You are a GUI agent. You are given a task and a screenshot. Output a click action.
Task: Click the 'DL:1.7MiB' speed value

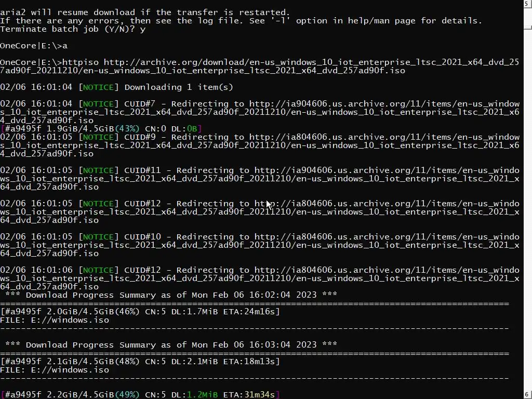194,312
